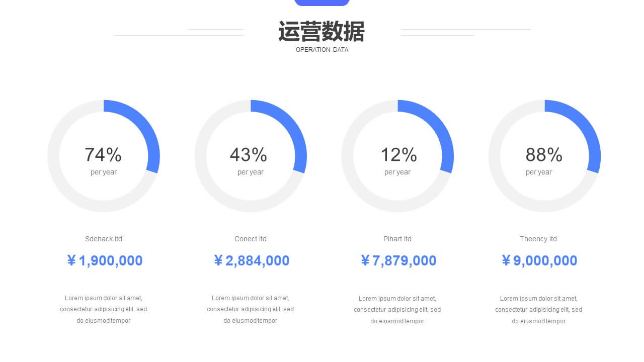Select the Conect.ltd company label

[251, 239]
